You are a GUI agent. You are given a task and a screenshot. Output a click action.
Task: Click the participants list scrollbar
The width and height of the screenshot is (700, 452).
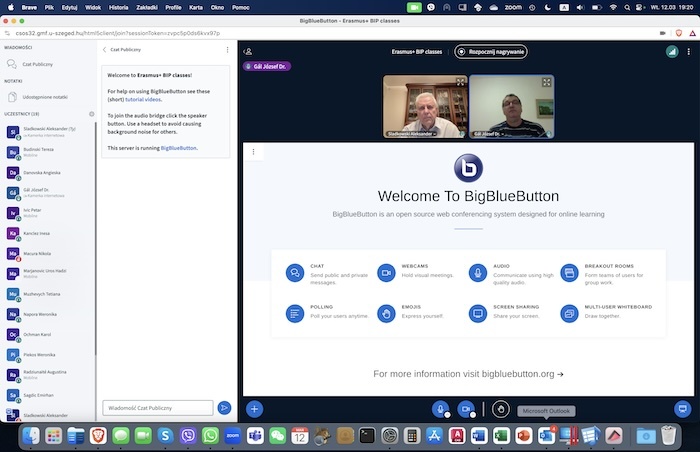click(x=96, y=239)
